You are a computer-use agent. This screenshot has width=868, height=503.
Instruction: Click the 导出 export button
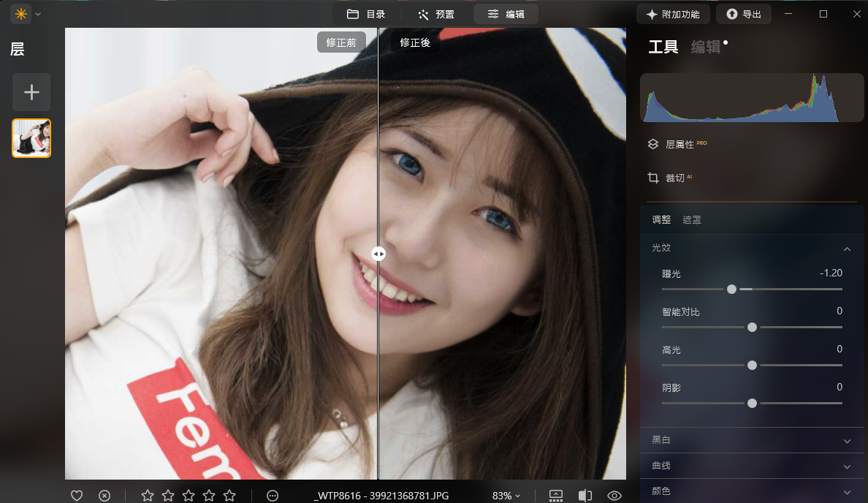coord(744,14)
